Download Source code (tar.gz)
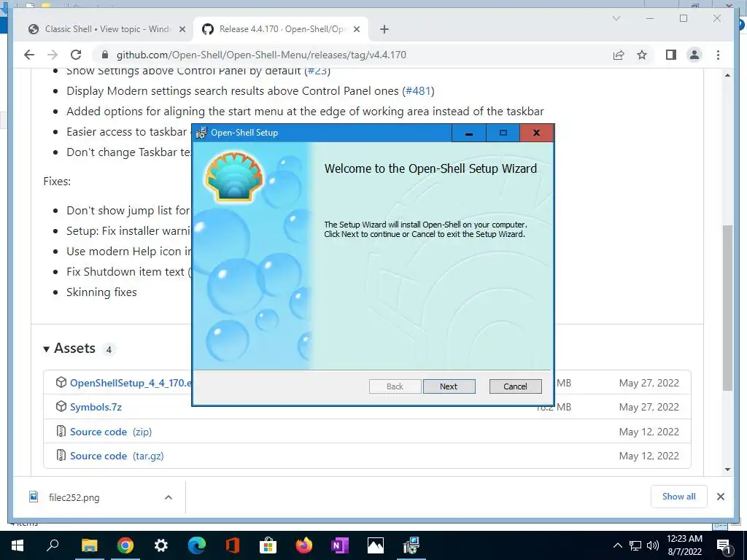Image resolution: width=747 pixels, height=560 pixels. (x=117, y=456)
